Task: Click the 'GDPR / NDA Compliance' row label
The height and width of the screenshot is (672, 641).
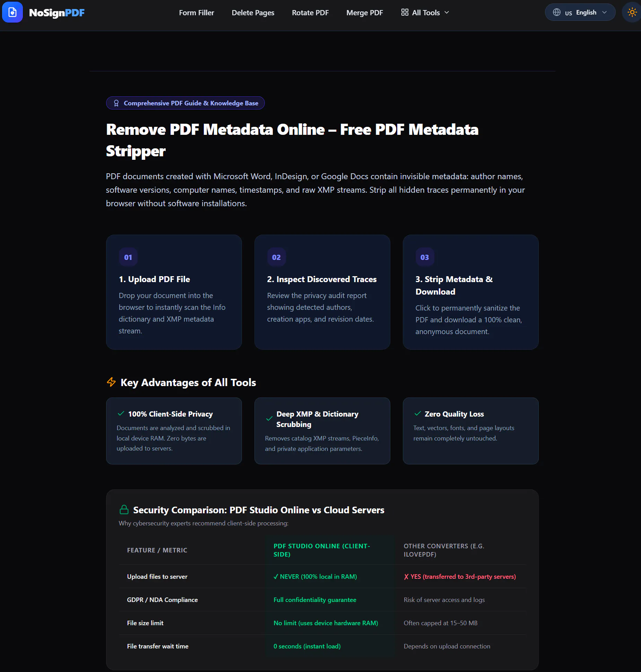Action: (x=162, y=600)
